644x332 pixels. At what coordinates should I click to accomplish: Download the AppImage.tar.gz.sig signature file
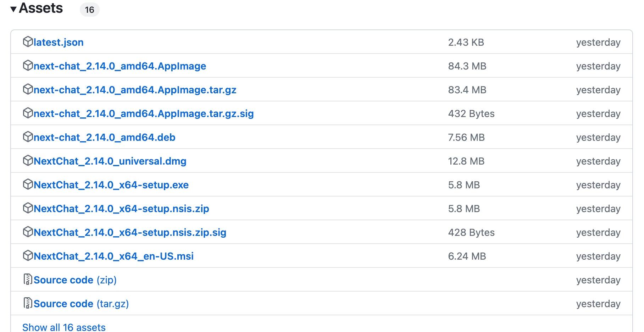(144, 114)
